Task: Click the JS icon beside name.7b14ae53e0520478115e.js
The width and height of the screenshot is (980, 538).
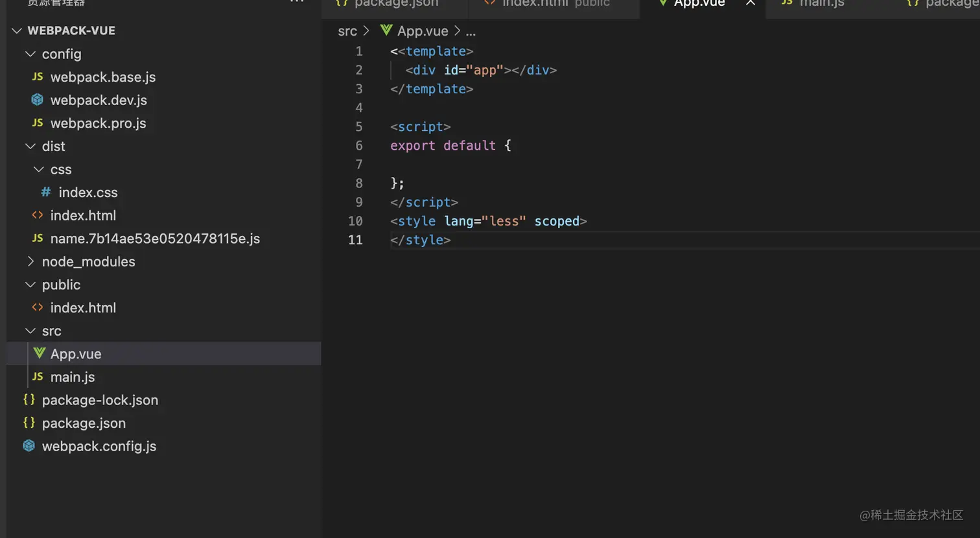Action: [38, 238]
